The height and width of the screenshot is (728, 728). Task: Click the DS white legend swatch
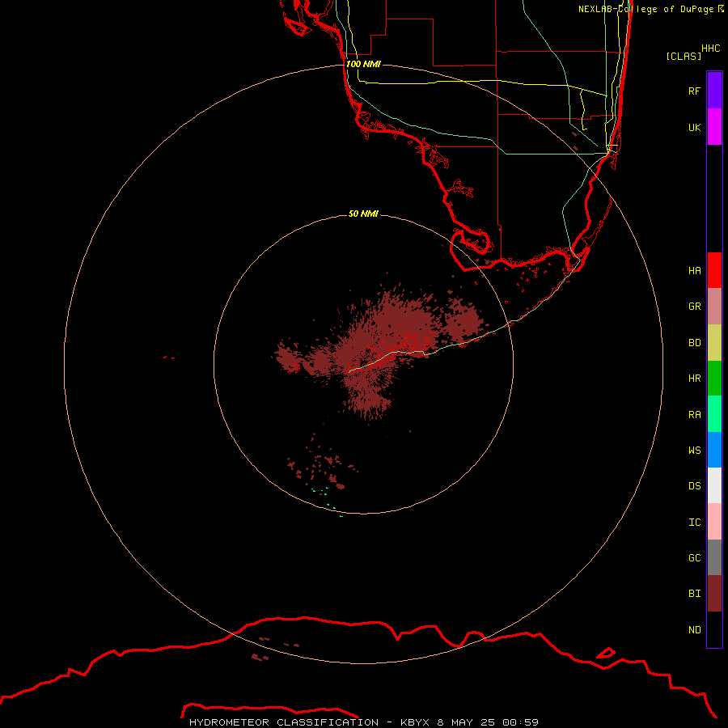point(714,485)
